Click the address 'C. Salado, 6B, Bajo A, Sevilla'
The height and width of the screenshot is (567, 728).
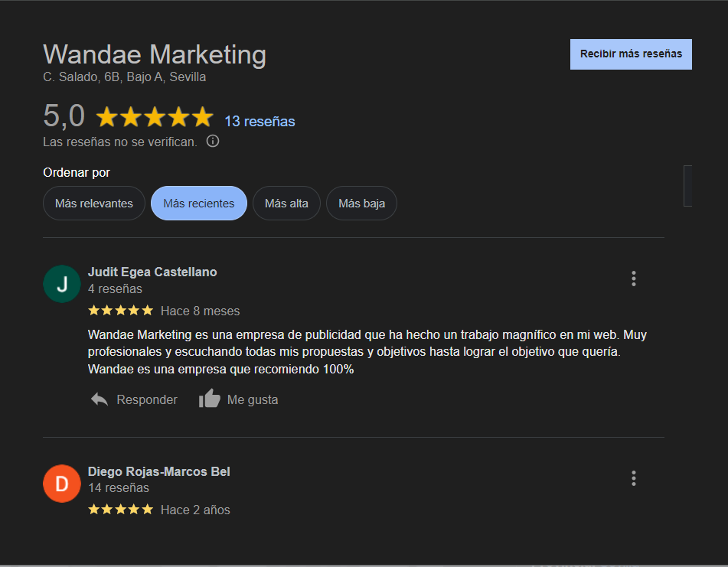coord(125,77)
